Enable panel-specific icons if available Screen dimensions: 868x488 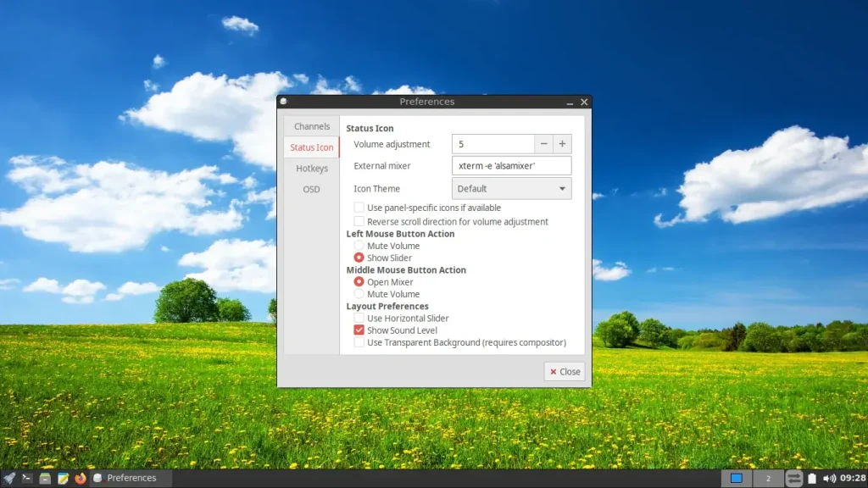pos(359,208)
